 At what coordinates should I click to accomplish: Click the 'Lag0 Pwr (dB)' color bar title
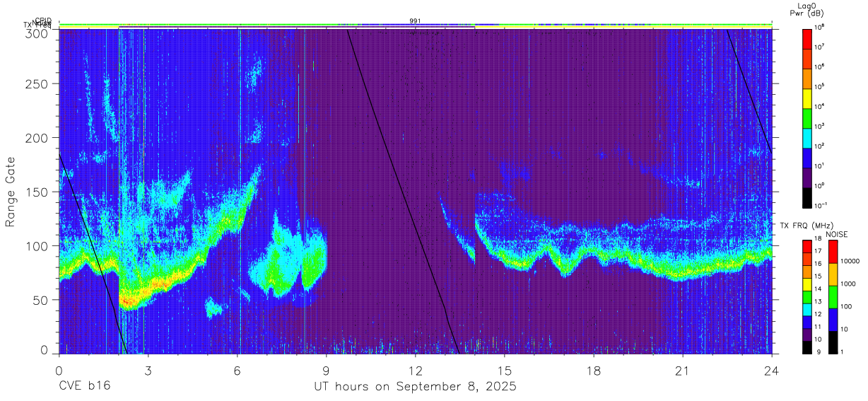tap(807, 9)
